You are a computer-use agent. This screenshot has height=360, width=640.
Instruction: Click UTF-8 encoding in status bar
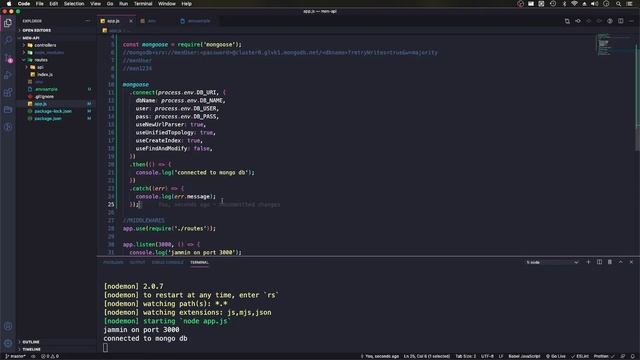[487, 356]
